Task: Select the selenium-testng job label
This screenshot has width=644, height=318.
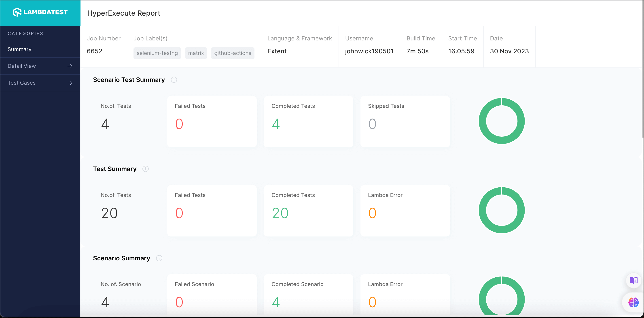Action: (x=157, y=53)
